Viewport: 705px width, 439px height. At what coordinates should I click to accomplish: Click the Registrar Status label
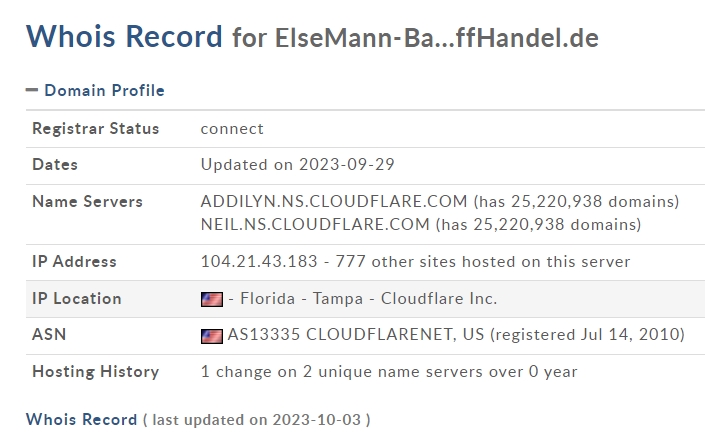96,129
